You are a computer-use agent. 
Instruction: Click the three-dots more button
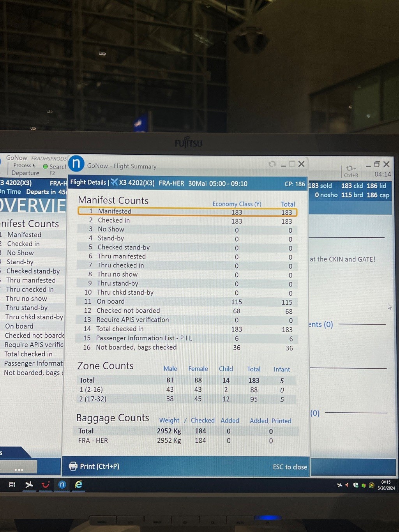coord(19,469)
